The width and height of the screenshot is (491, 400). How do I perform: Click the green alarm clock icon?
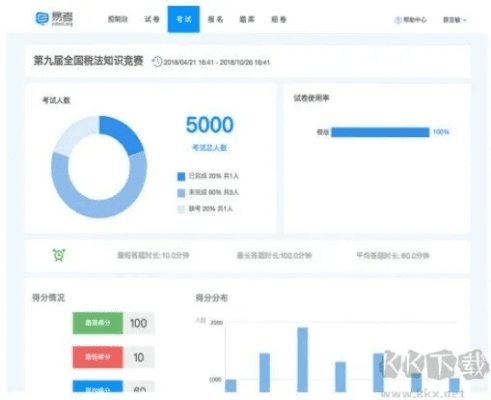tap(59, 255)
